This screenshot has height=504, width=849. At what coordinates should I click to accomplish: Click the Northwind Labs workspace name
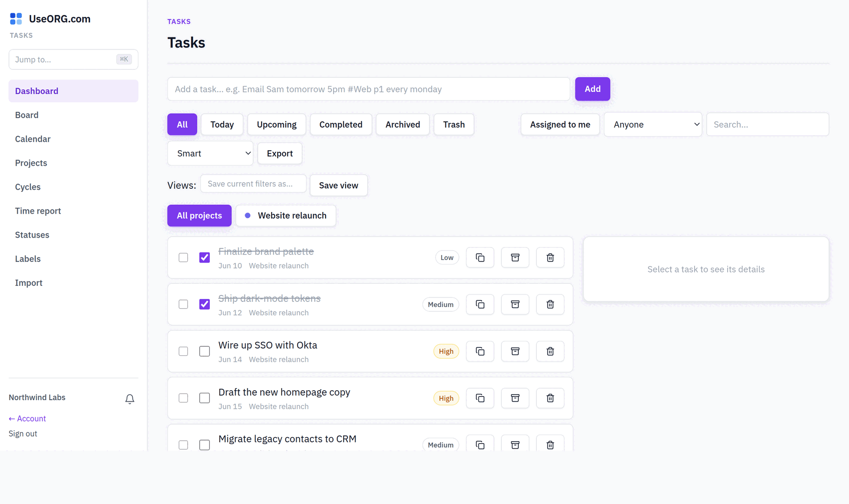tap(37, 397)
